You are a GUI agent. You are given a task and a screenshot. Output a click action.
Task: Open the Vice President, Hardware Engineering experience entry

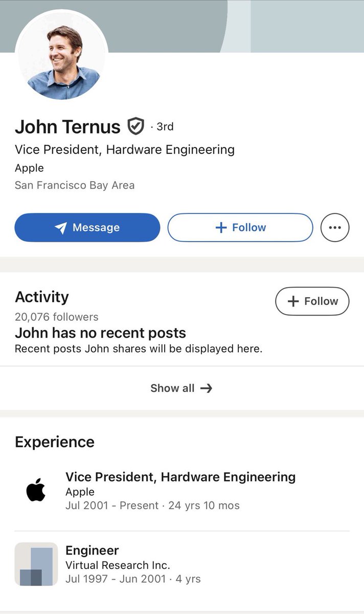coord(182,491)
